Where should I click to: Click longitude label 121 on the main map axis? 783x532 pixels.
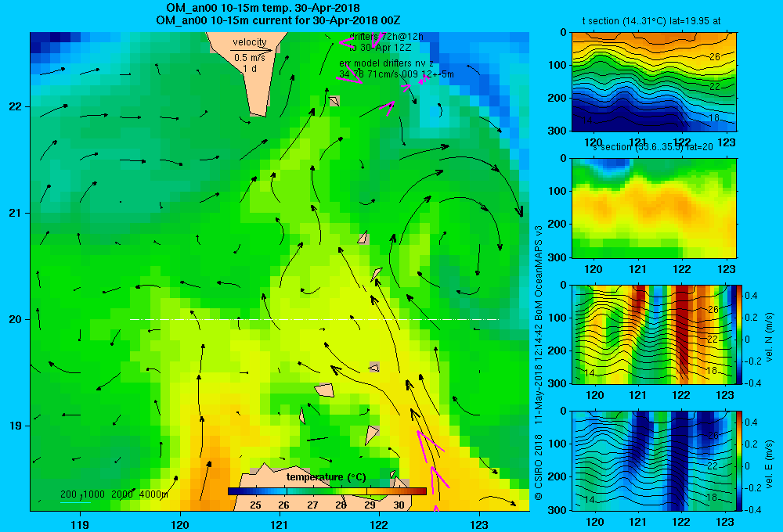click(280, 524)
